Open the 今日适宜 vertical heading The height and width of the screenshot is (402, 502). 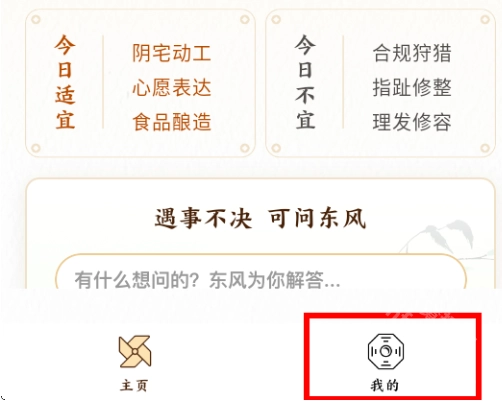pyautogui.click(x=65, y=82)
